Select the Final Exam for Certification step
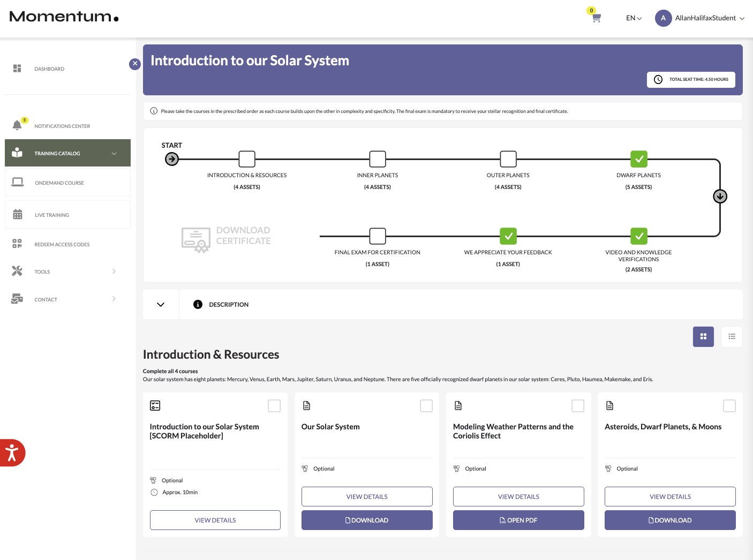The width and height of the screenshot is (753, 560). point(378,236)
